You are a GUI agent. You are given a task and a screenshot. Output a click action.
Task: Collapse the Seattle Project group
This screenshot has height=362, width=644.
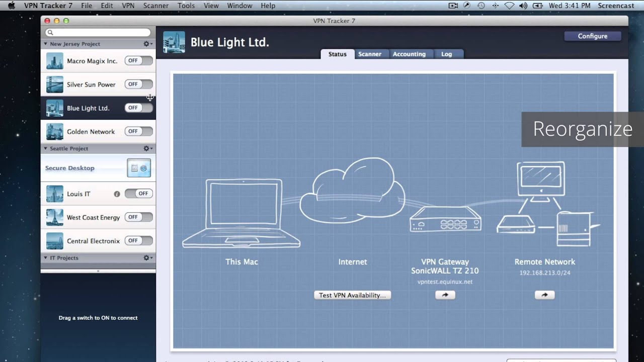click(46, 149)
